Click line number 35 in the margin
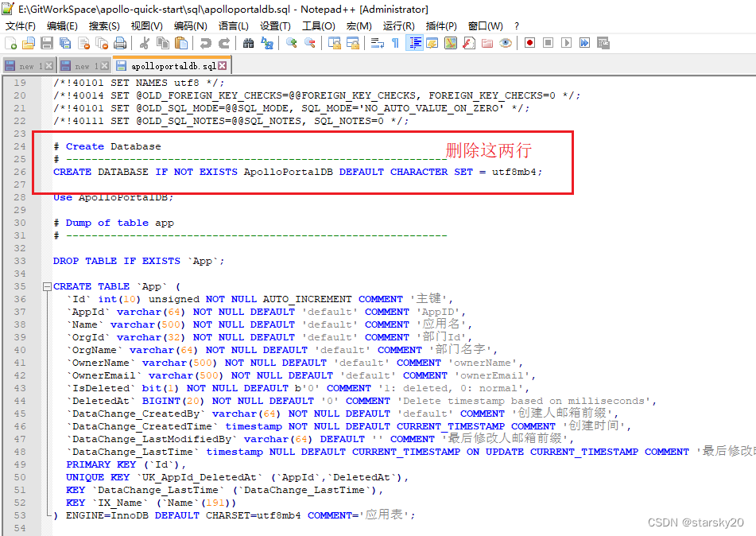Image resolution: width=756 pixels, height=536 pixels. coord(20,286)
